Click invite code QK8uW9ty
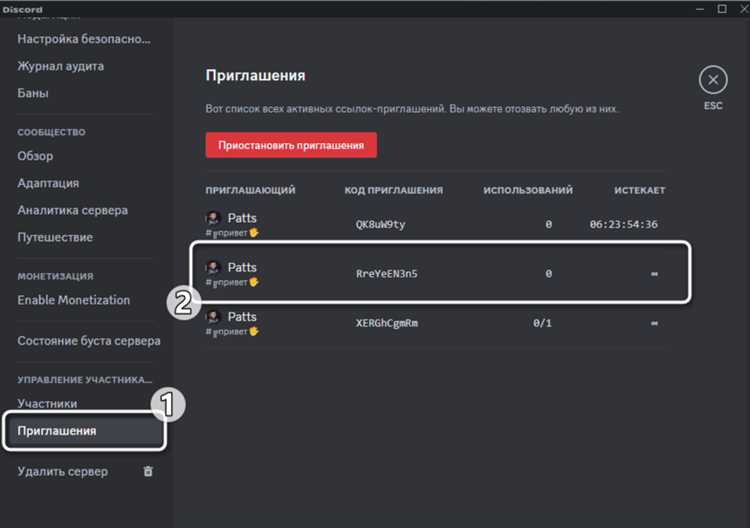 (x=380, y=224)
